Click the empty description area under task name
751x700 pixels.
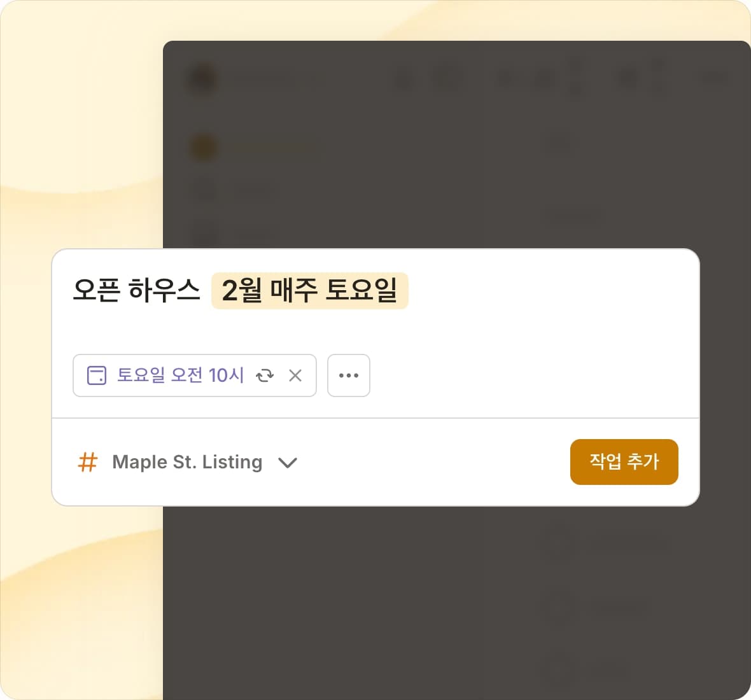[x=375, y=330]
